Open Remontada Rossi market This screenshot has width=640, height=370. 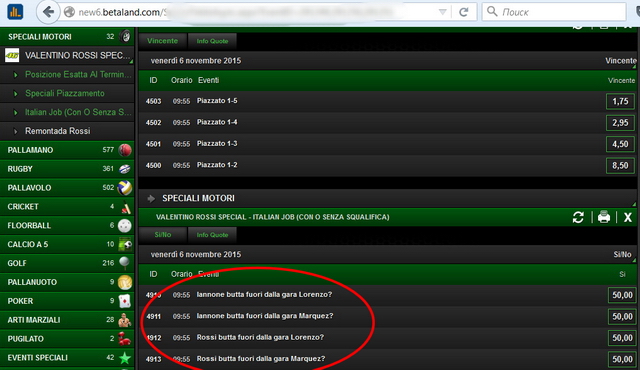point(58,131)
